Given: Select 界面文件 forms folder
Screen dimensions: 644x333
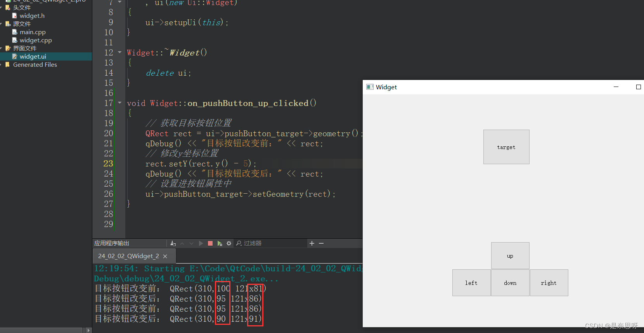Looking at the screenshot, I should tap(25, 49).
